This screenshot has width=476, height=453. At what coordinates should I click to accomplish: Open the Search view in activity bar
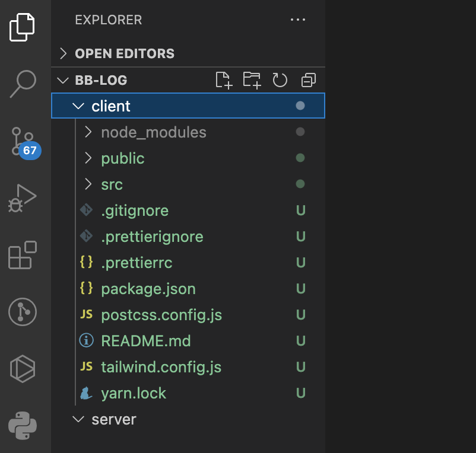click(x=23, y=83)
